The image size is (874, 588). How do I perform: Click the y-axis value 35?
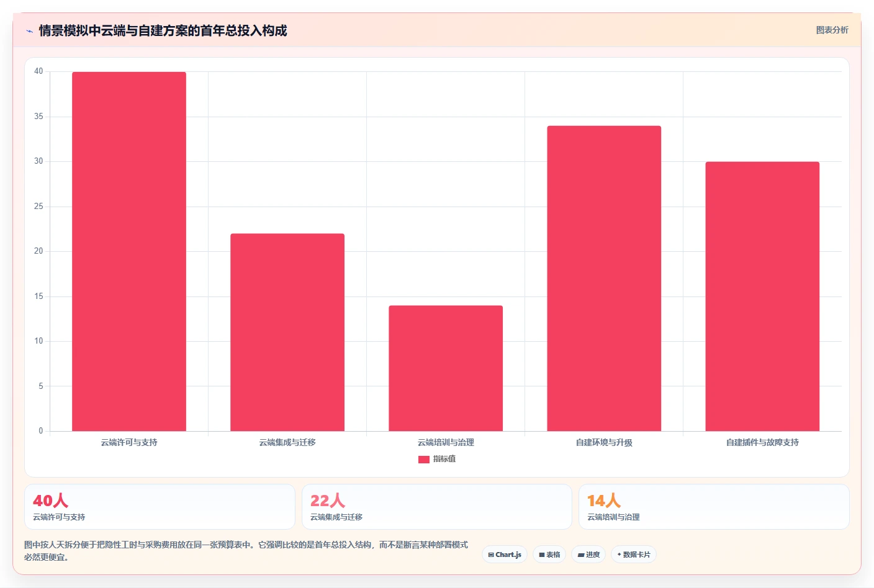(x=38, y=117)
